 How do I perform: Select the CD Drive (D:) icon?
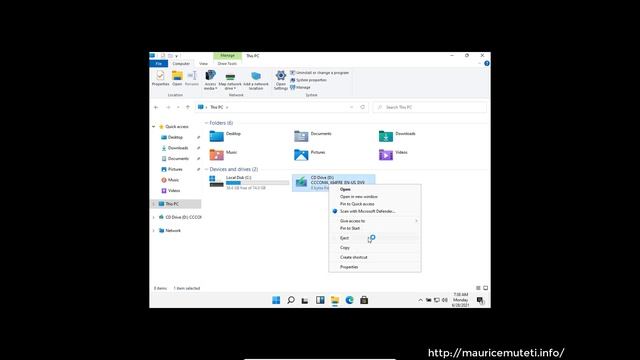[301, 182]
